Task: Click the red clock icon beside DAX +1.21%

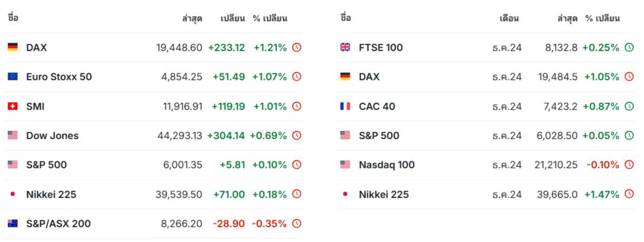Action: coord(296,48)
